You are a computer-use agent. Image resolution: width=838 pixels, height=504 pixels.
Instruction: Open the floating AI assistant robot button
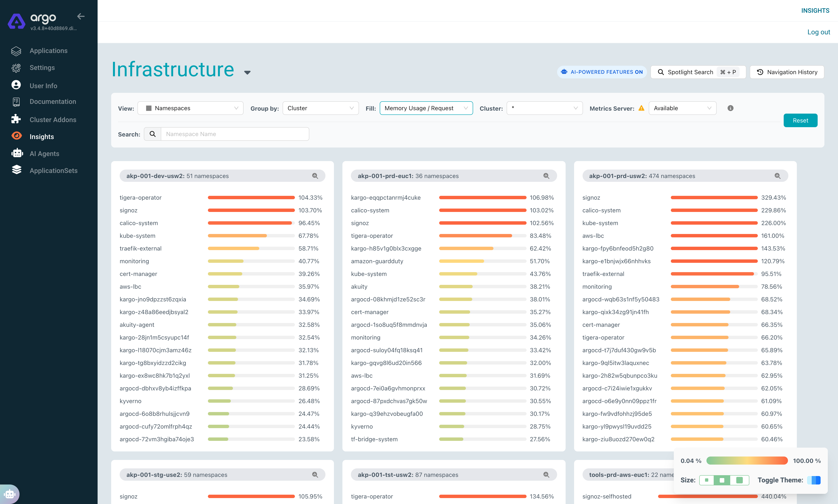point(10,494)
